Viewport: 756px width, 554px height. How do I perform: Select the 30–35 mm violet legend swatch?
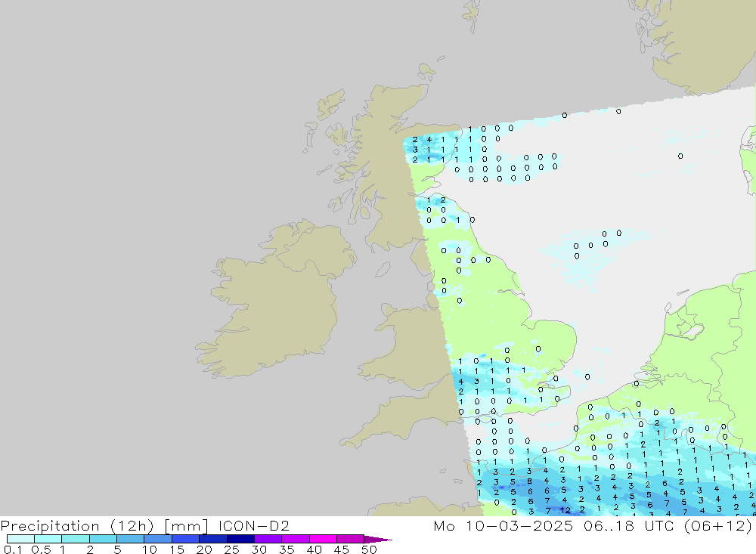(x=268, y=539)
